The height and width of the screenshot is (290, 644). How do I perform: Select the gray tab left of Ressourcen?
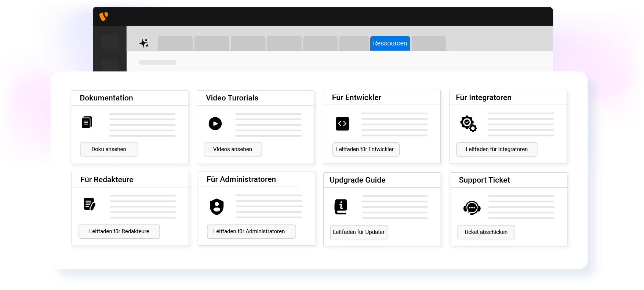(354, 43)
